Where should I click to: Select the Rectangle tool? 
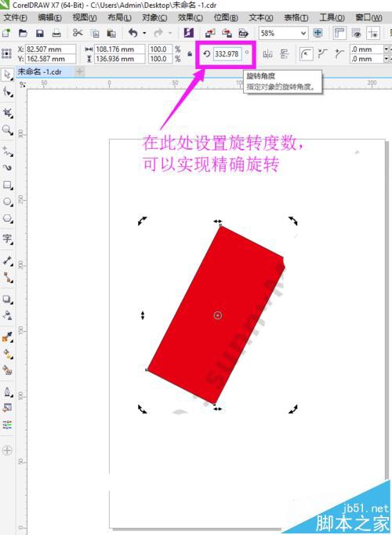click(x=7, y=185)
